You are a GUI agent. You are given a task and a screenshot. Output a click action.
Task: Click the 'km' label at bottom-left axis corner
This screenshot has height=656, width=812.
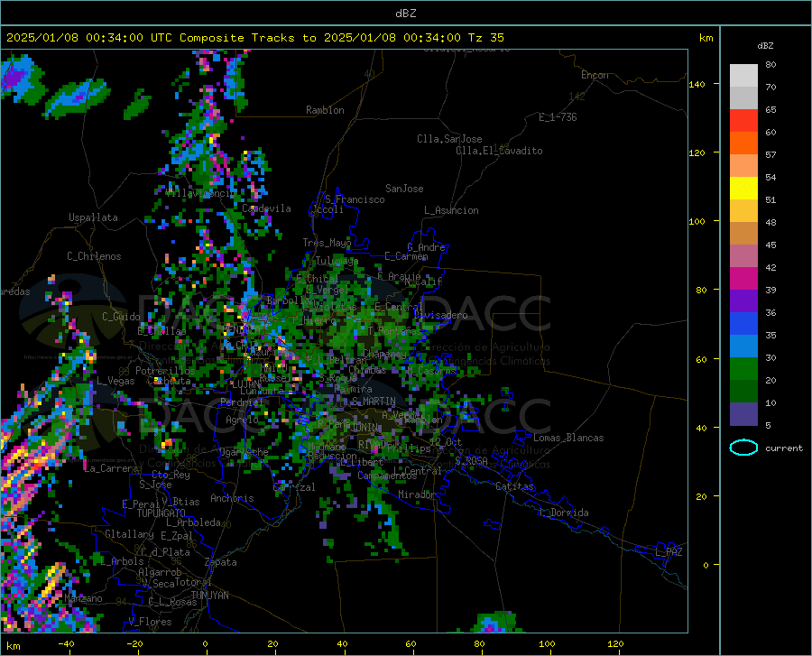click(13, 646)
